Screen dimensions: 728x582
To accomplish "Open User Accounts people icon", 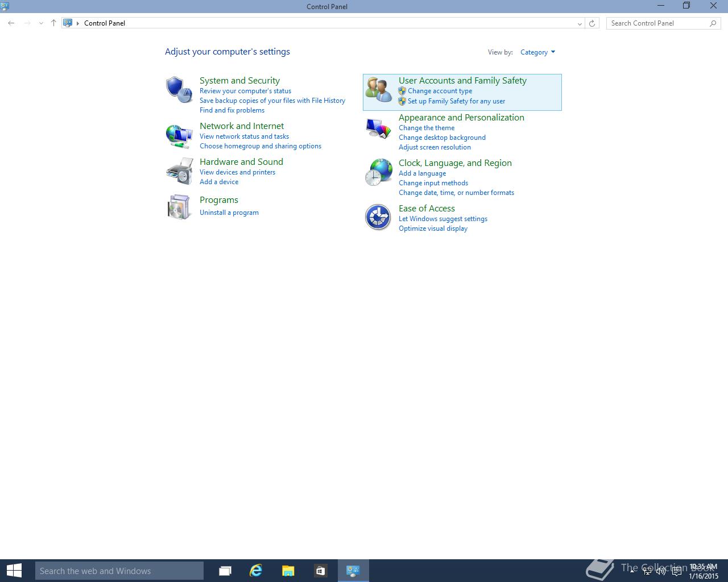I will tap(379, 90).
